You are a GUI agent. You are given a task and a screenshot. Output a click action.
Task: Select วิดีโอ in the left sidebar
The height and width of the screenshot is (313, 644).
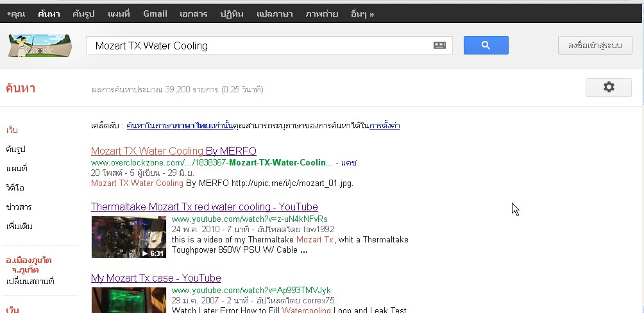click(15, 188)
